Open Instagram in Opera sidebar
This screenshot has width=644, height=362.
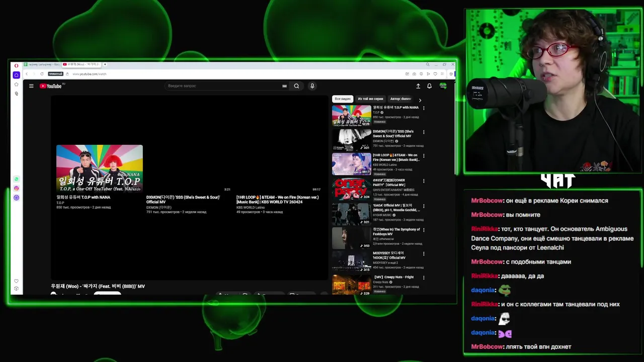tap(16, 188)
